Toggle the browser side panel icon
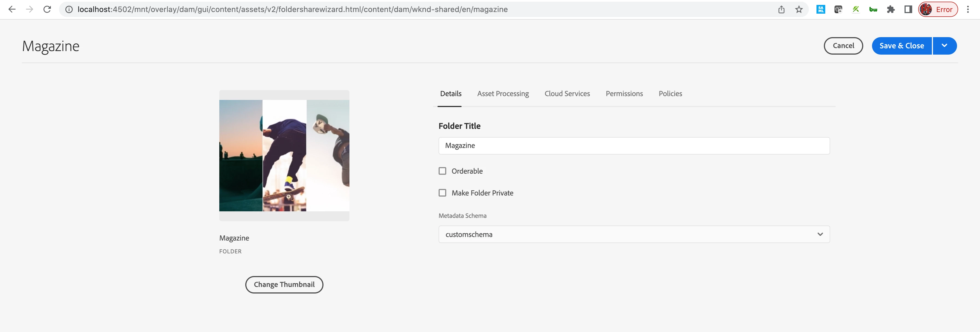980x332 pixels. point(908,10)
